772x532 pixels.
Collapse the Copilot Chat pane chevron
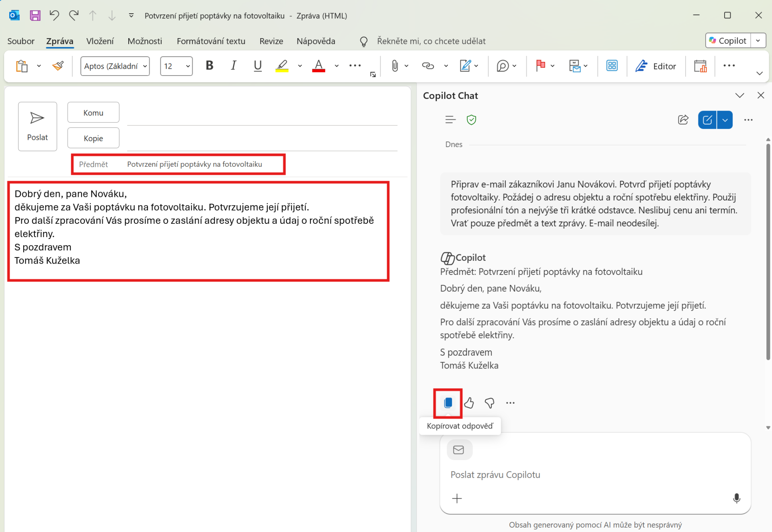[x=739, y=96]
